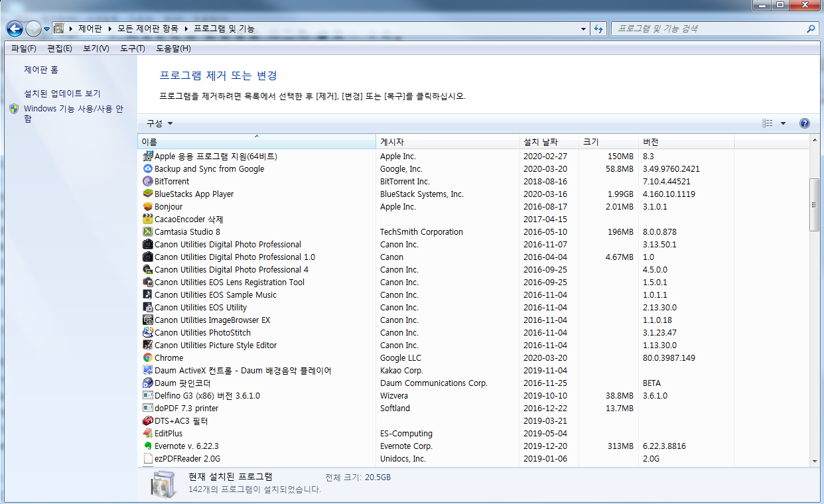
Task: Select the Delfino G3 icon
Action: [x=148, y=396]
